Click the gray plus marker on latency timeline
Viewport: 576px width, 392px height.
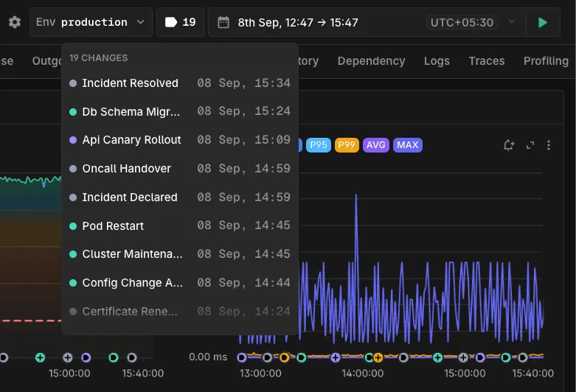coord(463,357)
